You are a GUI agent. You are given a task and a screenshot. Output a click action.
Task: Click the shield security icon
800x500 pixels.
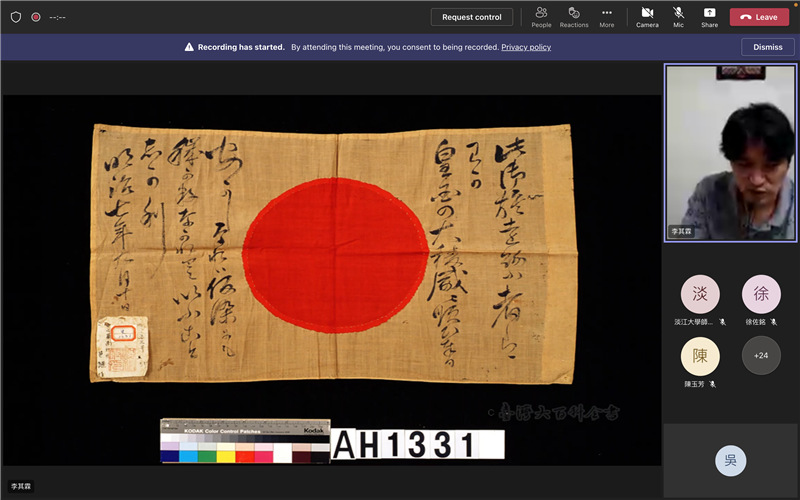click(x=15, y=17)
